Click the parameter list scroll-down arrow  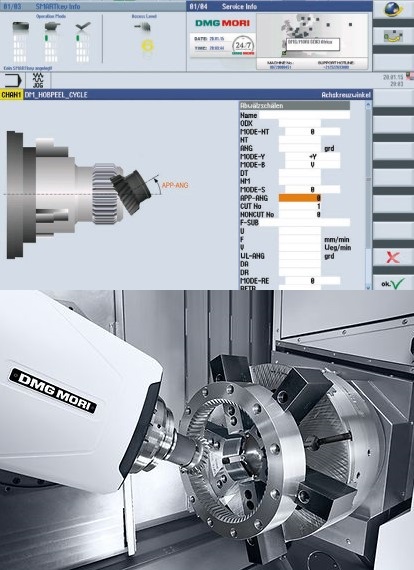pyautogui.click(x=368, y=287)
